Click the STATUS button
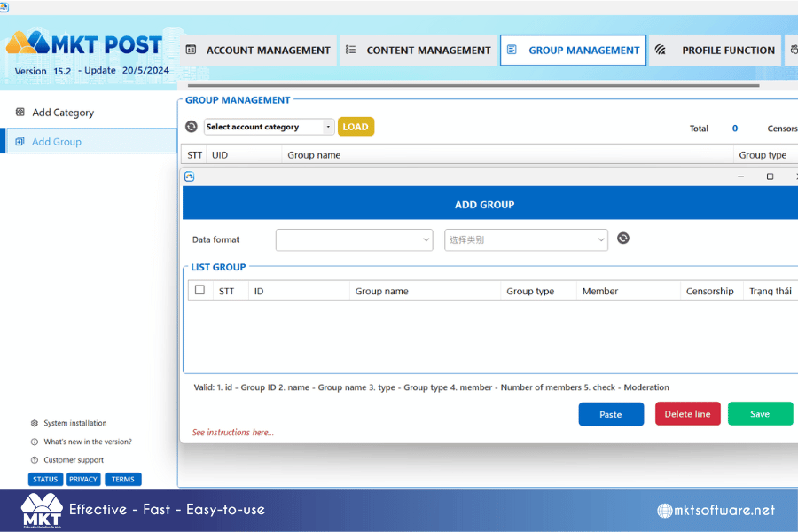The image size is (798, 532). 45,480
